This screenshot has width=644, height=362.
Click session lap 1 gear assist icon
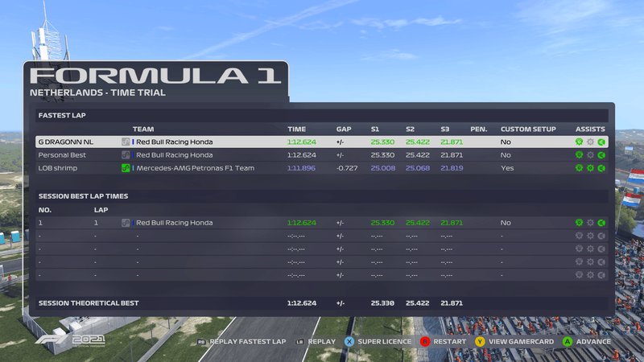pyautogui.click(x=590, y=223)
